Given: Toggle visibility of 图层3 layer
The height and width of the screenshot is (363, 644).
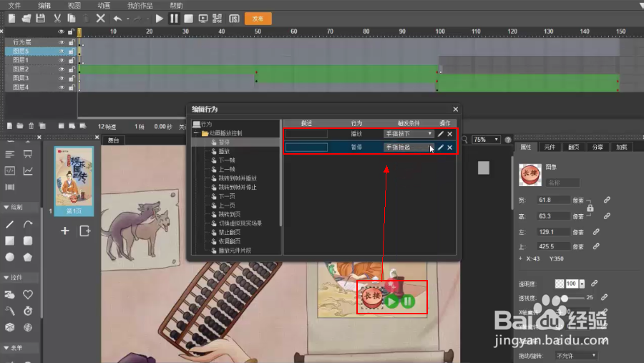Looking at the screenshot, I should click(62, 78).
